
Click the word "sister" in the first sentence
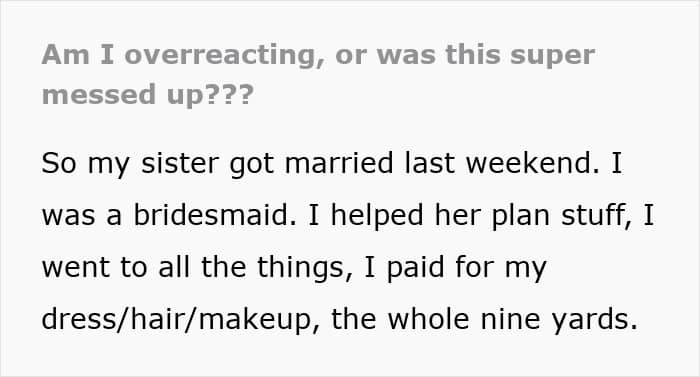(x=180, y=163)
